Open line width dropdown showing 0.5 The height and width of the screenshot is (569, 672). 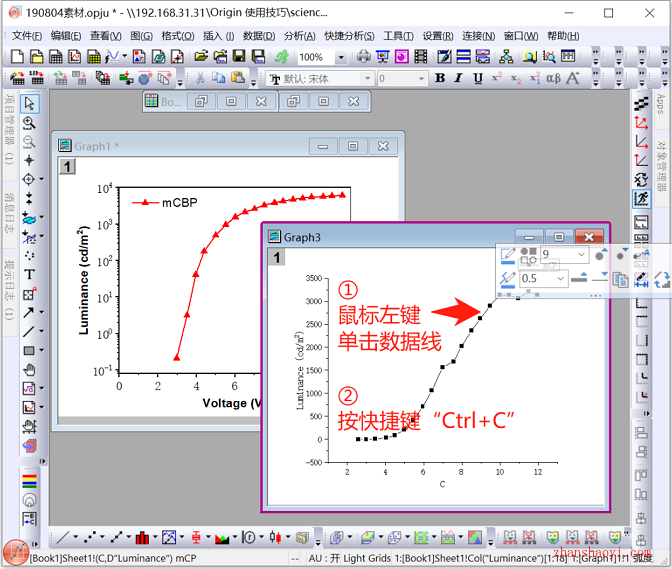click(x=560, y=279)
